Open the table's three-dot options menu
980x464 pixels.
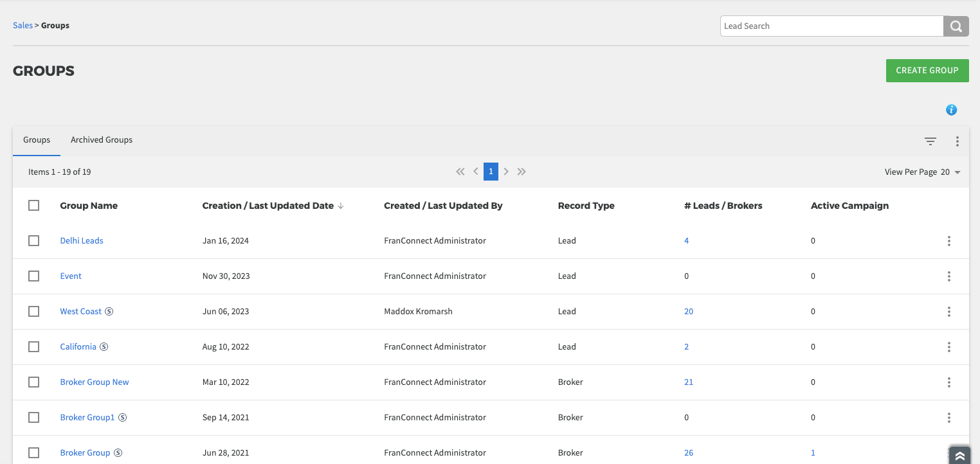pyautogui.click(x=957, y=141)
